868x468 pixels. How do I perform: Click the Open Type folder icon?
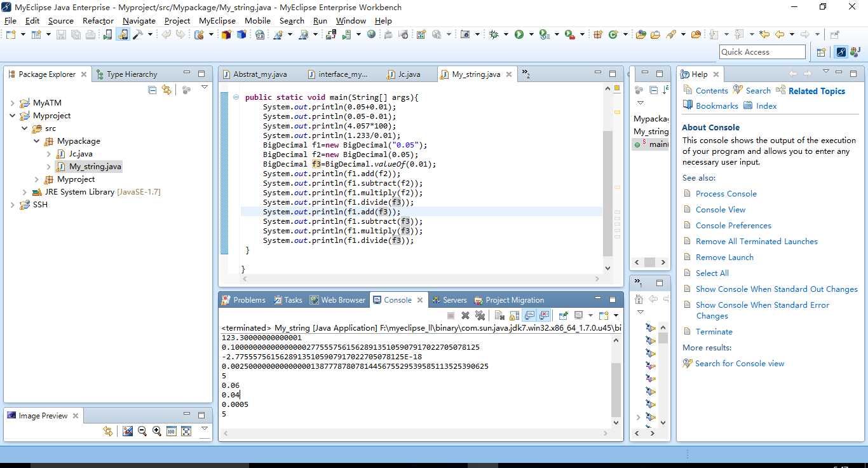coord(641,34)
